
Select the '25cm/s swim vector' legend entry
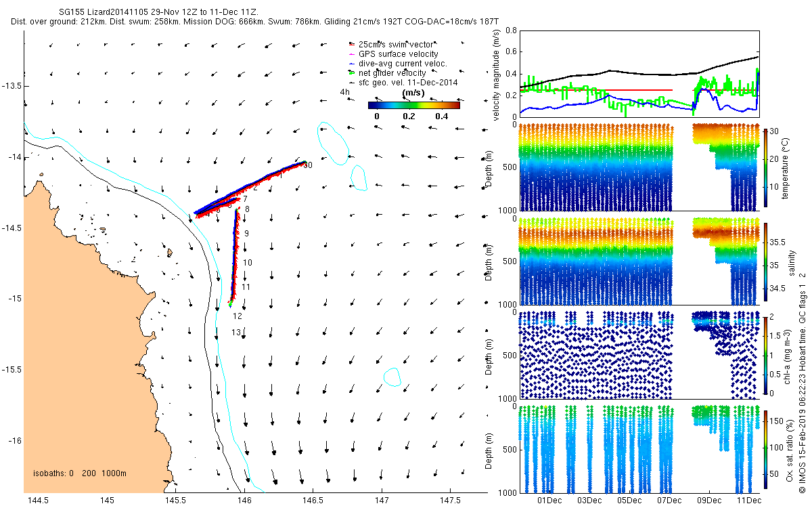click(x=395, y=44)
